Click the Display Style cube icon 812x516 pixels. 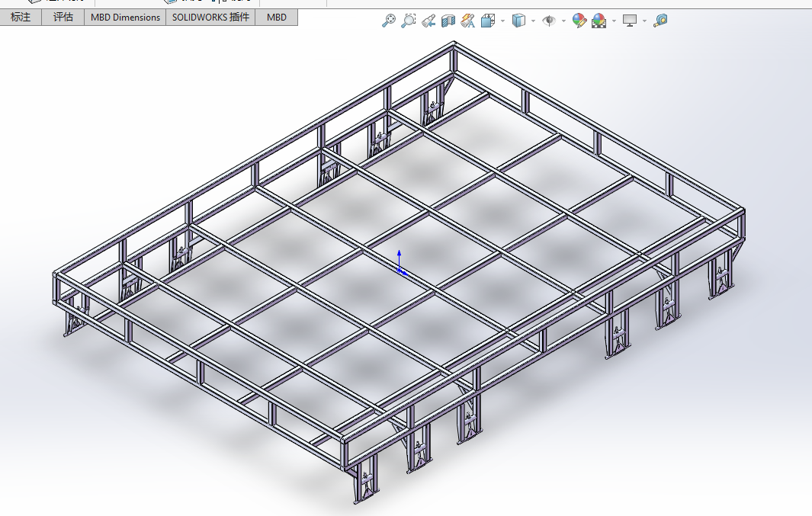point(518,21)
